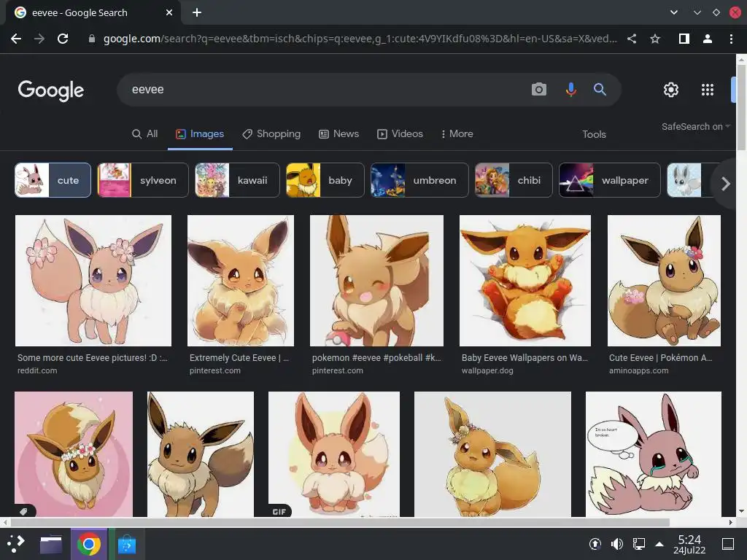Open the share page icon

(632, 39)
